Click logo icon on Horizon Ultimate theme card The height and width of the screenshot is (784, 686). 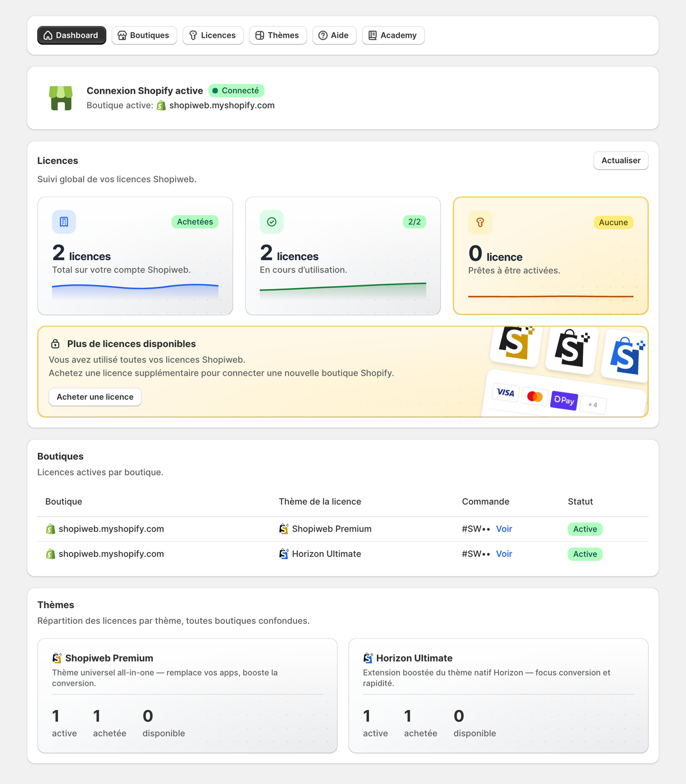tap(368, 658)
